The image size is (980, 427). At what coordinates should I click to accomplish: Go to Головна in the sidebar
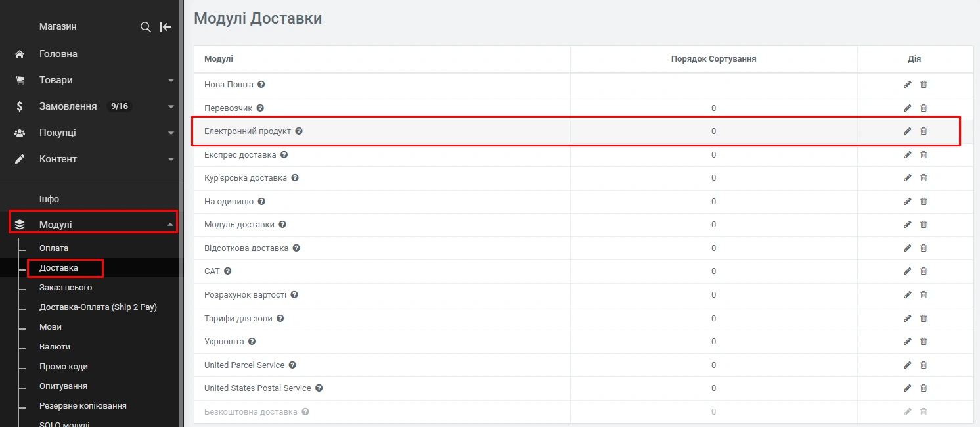pyautogui.click(x=58, y=54)
